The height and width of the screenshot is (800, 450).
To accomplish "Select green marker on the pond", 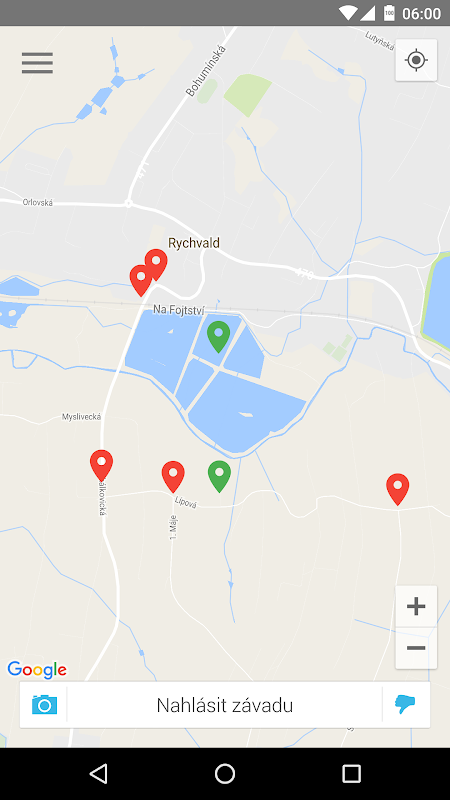I will (x=218, y=337).
